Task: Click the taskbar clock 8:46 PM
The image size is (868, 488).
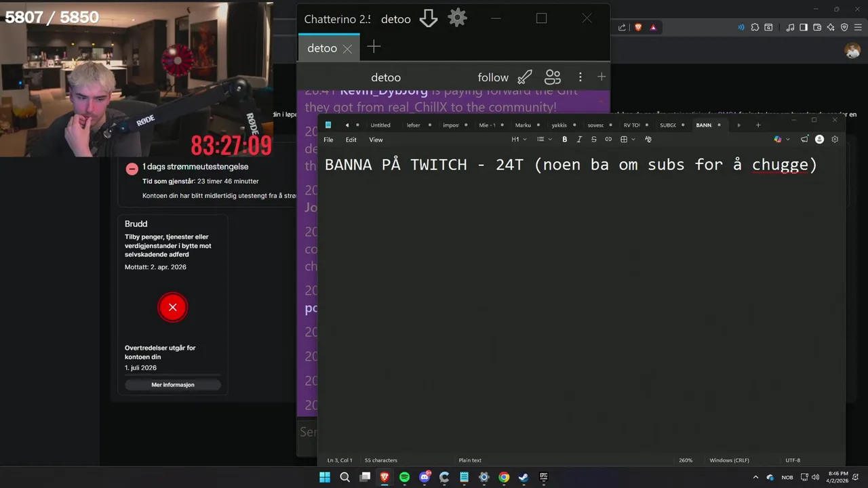Action: (838, 477)
